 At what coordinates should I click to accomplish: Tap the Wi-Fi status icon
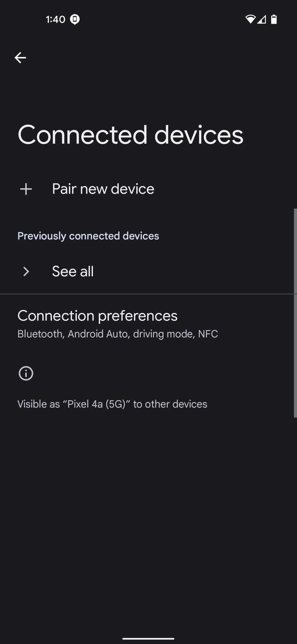coord(250,19)
